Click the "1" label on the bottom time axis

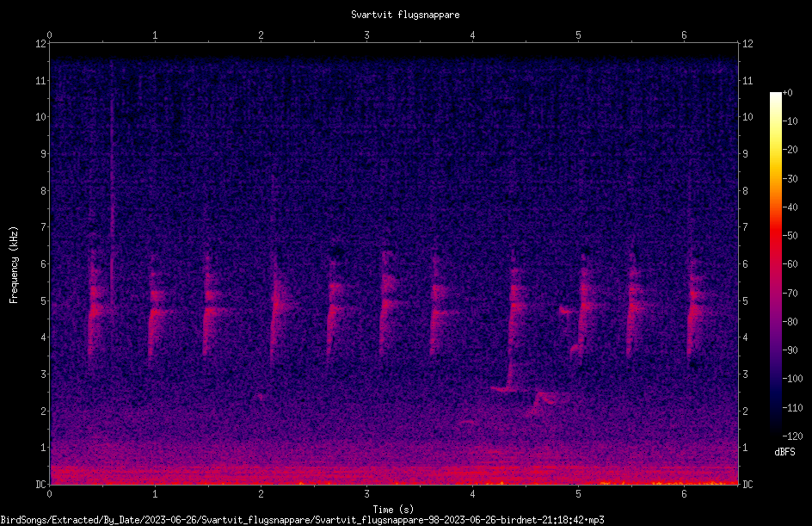pyautogui.click(x=155, y=494)
